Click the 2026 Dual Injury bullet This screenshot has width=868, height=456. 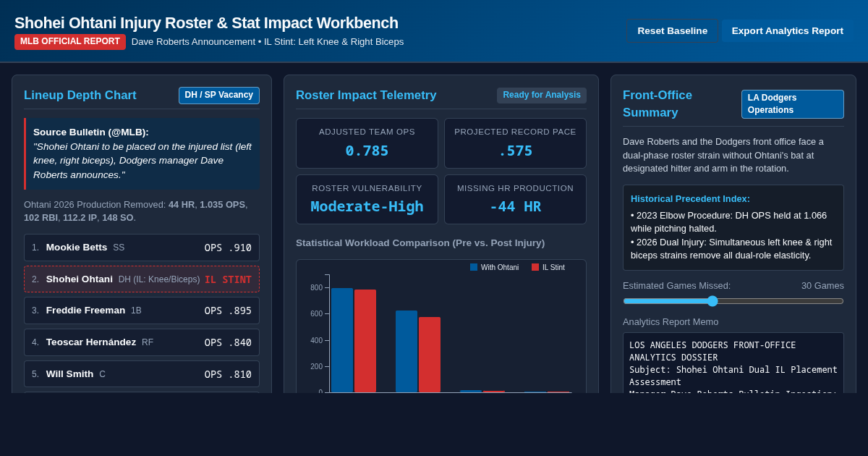point(731,248)
